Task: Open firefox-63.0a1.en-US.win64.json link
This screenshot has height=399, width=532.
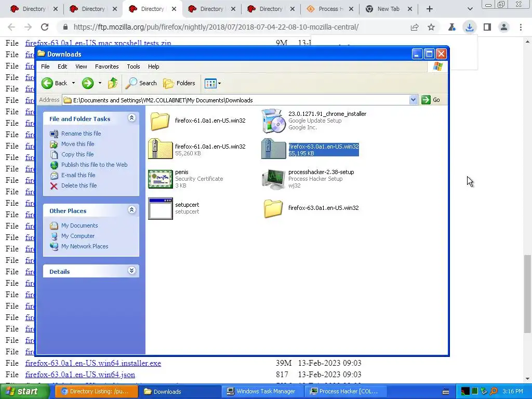Action: click(80, 375)
